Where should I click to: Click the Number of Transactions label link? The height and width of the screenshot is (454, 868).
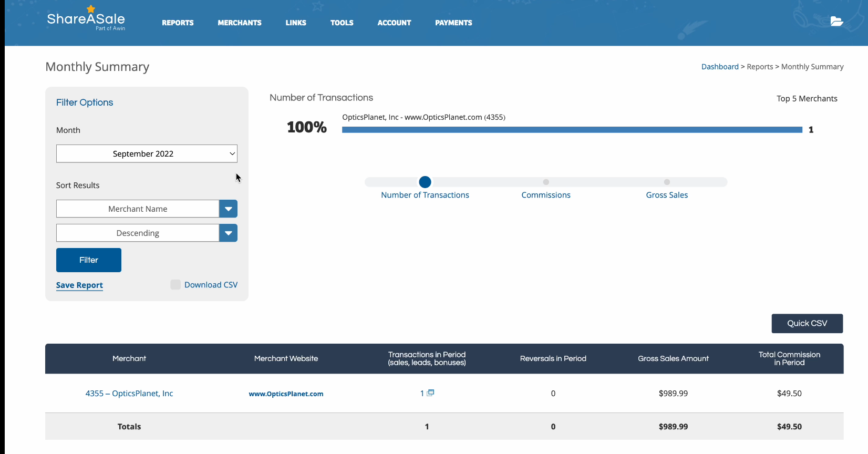(425, 195)
